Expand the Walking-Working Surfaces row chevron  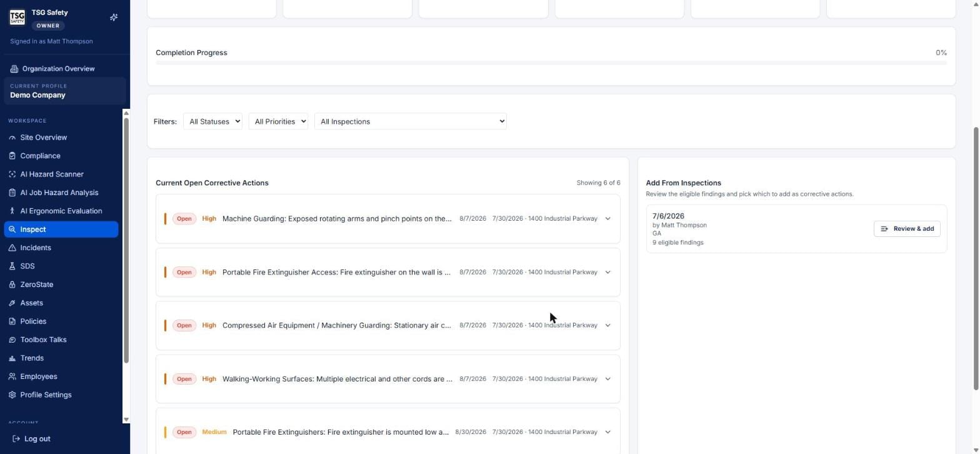(x=607, y=379)
